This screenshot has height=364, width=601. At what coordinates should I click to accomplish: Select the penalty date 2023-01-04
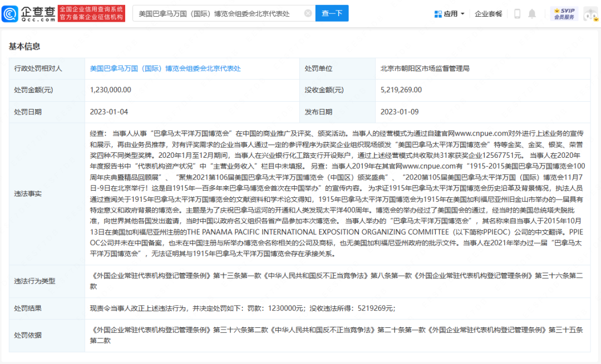click(109, 112)
